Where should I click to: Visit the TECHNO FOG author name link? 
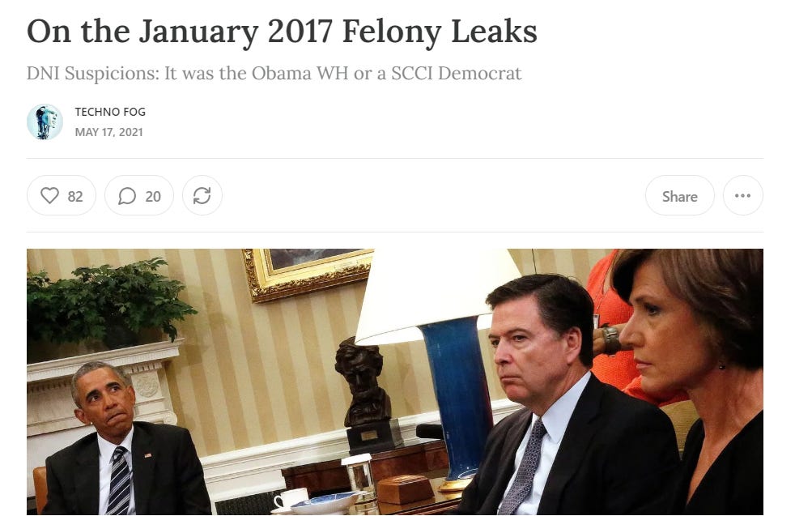point(110,112)
